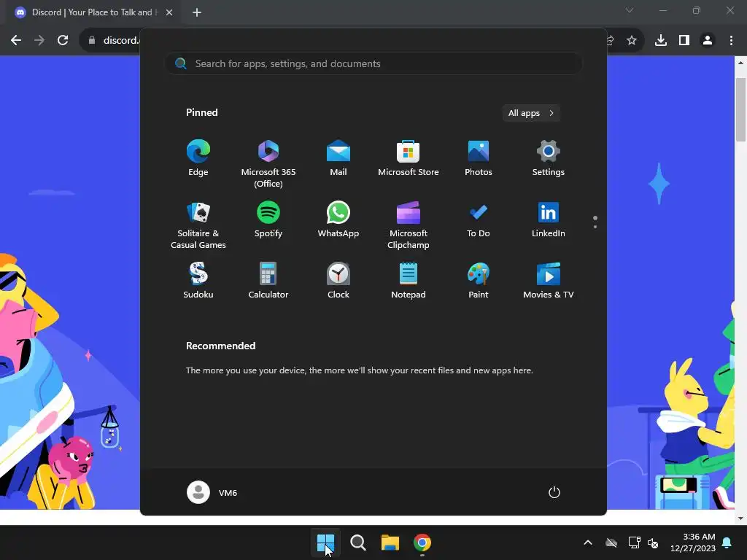Go back in Chrome
The image size is (747, 560).
16,40
